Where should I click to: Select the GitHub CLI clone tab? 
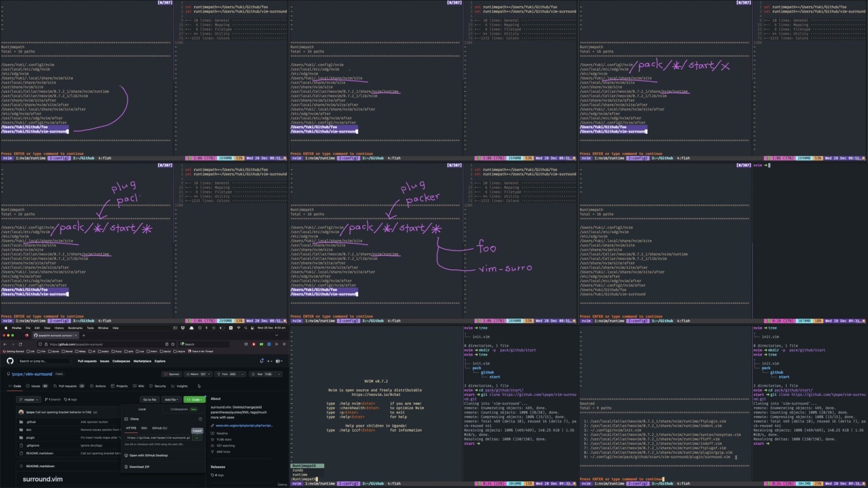[x=160, y=428]
